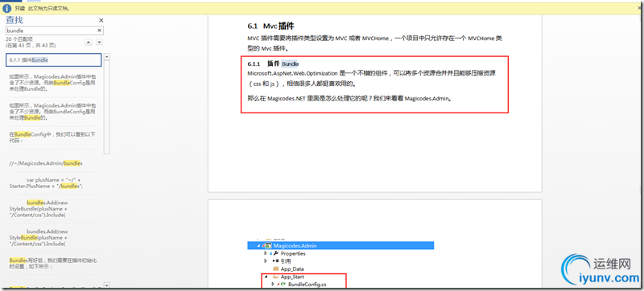Select the Magicodes.Admin project row
Image resolution: width=644 pixels, height=291 pixels.
(x=341, y=245)
